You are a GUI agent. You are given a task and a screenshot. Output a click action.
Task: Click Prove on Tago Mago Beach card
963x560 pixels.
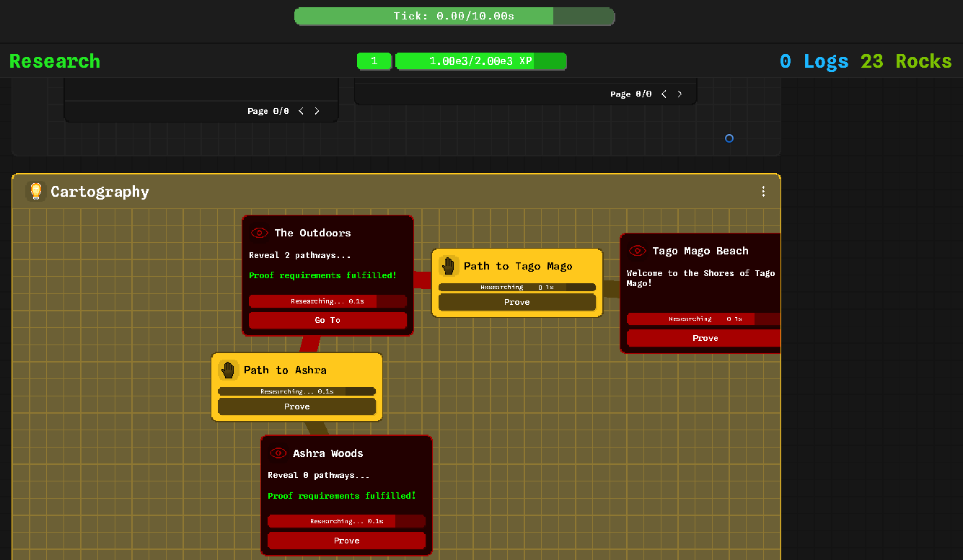[x=704, y=338]
